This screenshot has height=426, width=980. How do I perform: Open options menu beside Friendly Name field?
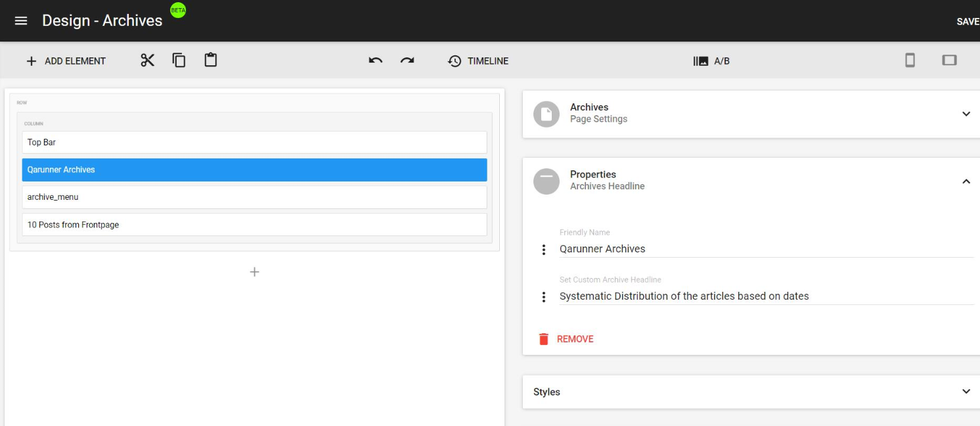(x=544, y=249)
